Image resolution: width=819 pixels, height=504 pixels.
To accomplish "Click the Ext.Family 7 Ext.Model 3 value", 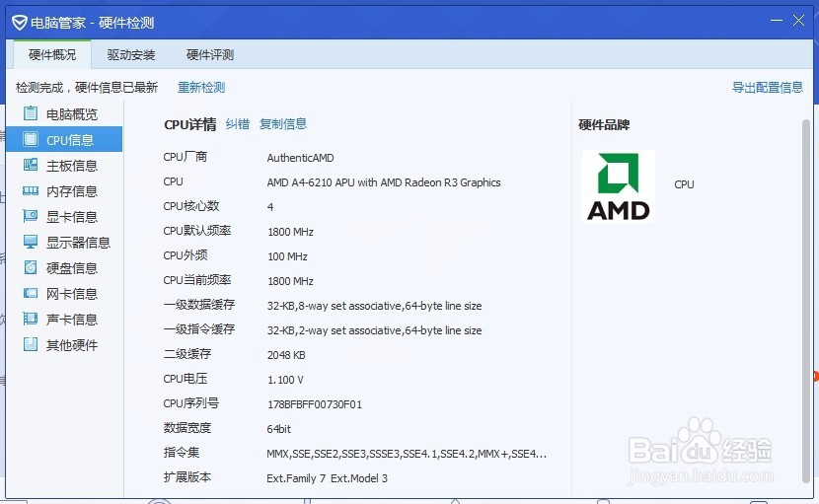I will (327, 478).
